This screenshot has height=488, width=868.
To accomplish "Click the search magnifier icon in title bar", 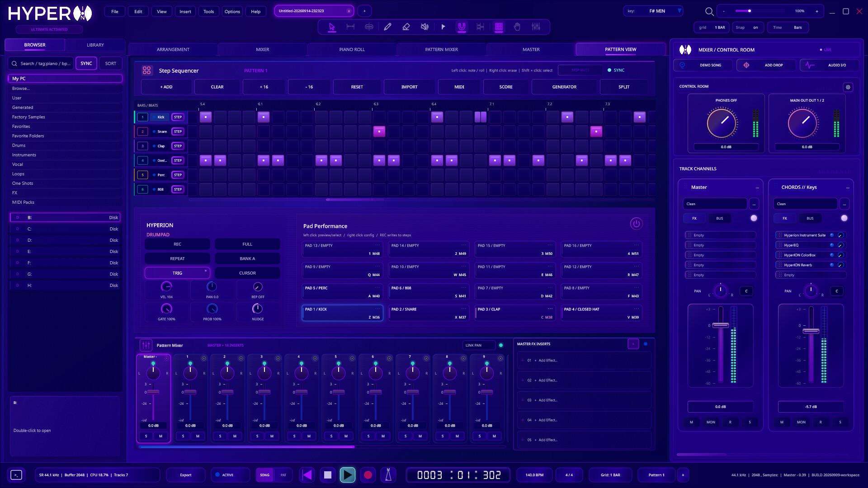I will (x=709, y=11).
